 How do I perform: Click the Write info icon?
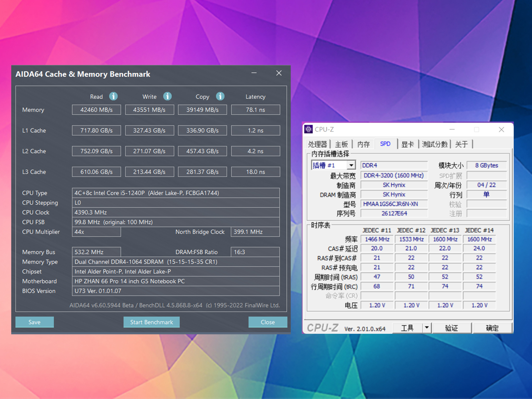coord(167,96)
